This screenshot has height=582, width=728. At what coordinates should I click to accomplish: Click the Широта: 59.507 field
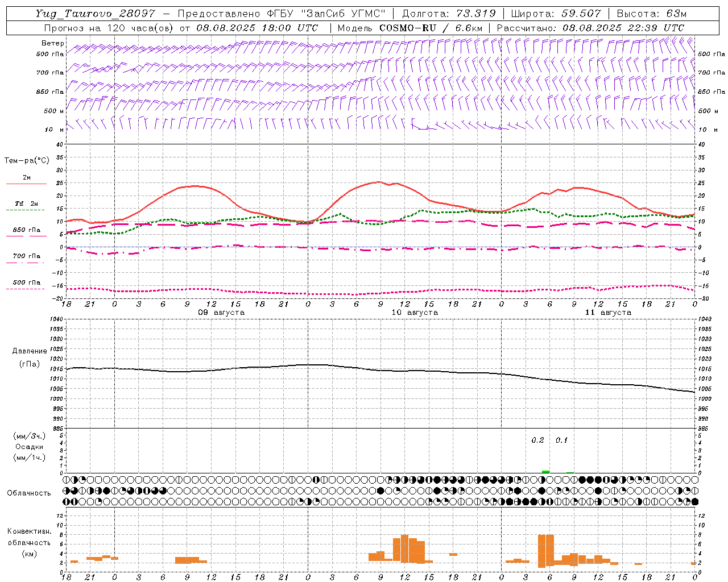pos(556,14)
